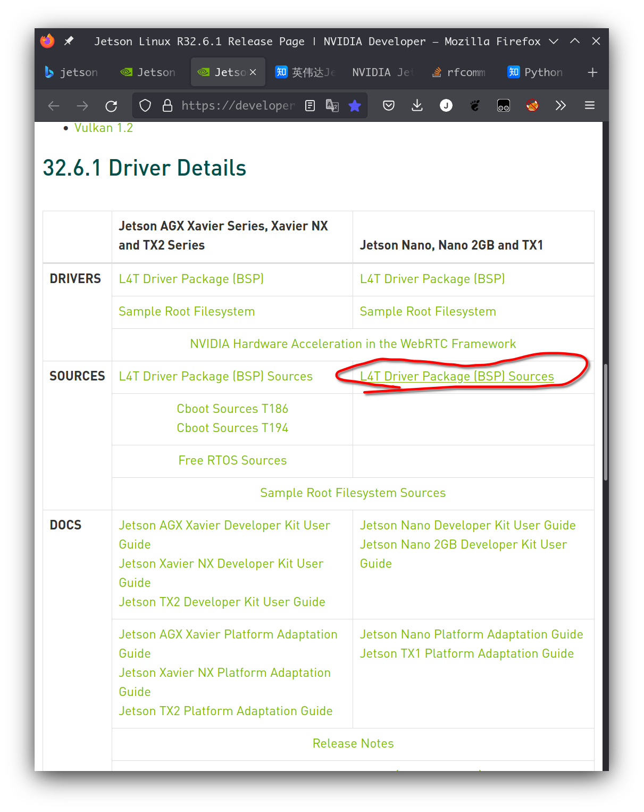The height and width of the screenshot is (812, 644).
Task: Open the downloads panel
Action: coord(417,105)
